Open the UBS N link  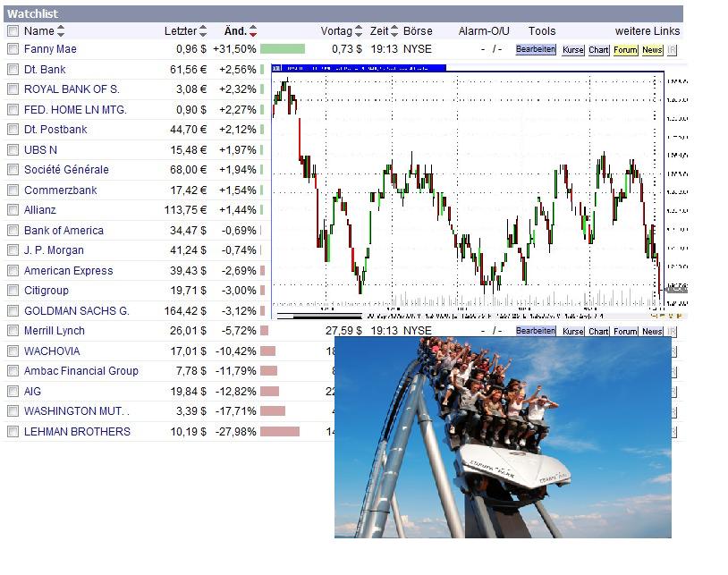pos(40,150)
